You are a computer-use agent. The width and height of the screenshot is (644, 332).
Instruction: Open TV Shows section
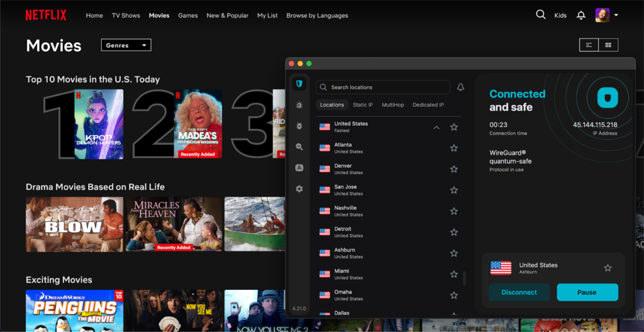126,16
